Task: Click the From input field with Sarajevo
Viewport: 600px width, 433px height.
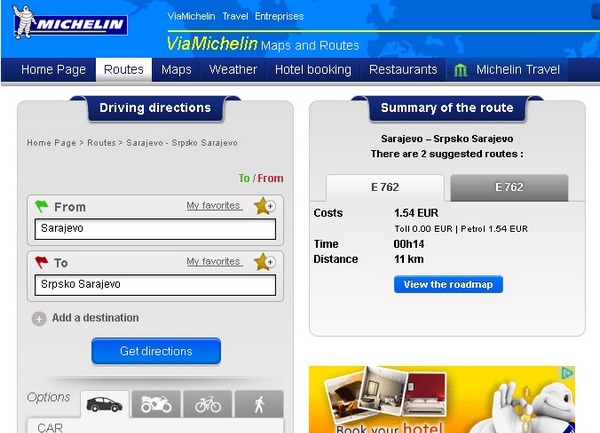Action: point(155,229)
